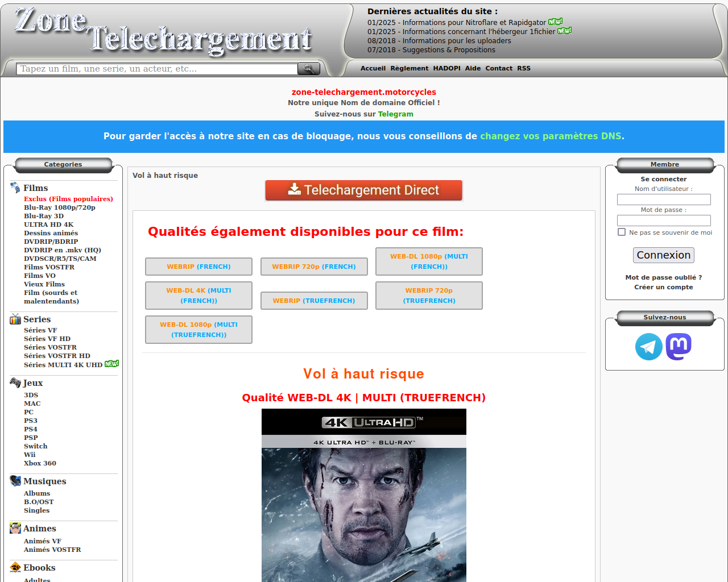Screen dimensions: 728x582
Task: Open ULTRA HD 4K category
Action: (x=49, y=225)
